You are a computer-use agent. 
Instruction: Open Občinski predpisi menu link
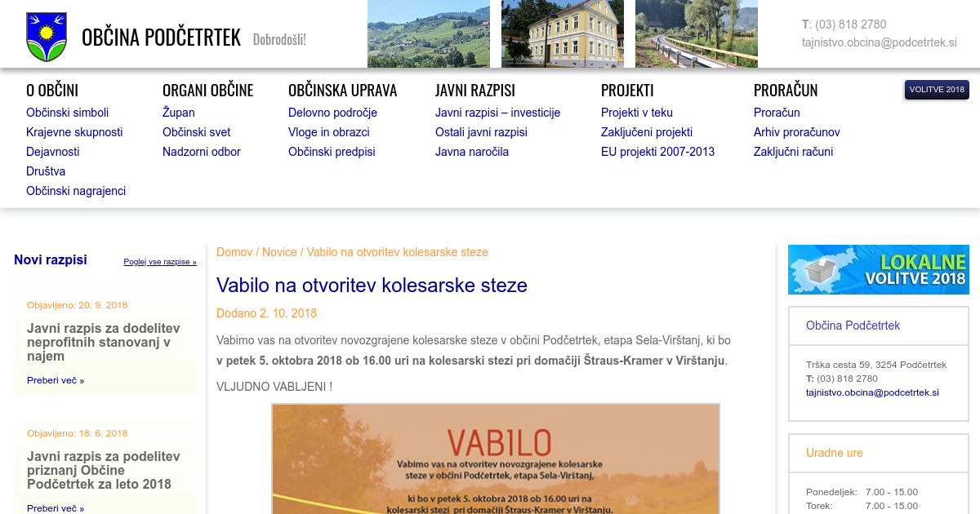point(332,152)
